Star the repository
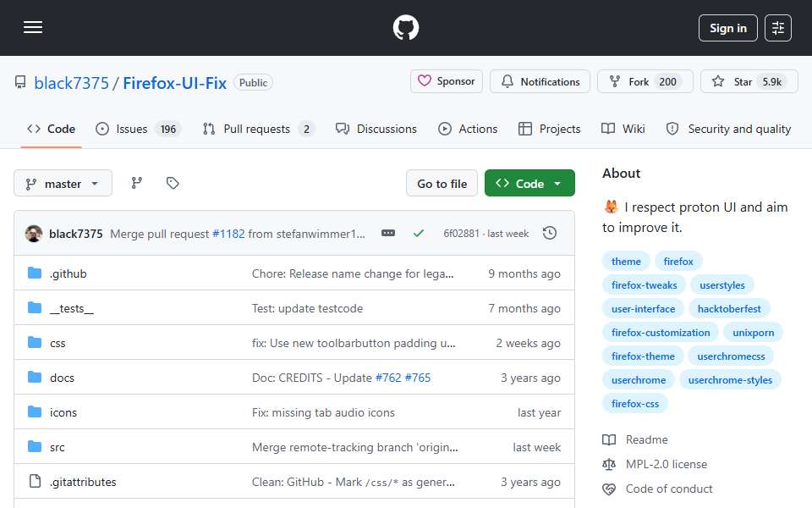Screen dimensions: 812x508 tap(749, 81)
